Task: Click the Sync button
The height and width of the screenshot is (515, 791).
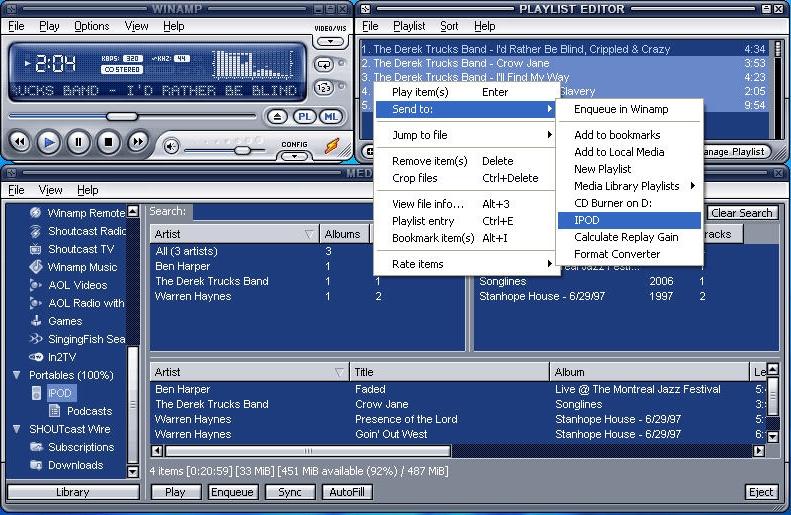Action: (x=290, y=492)
